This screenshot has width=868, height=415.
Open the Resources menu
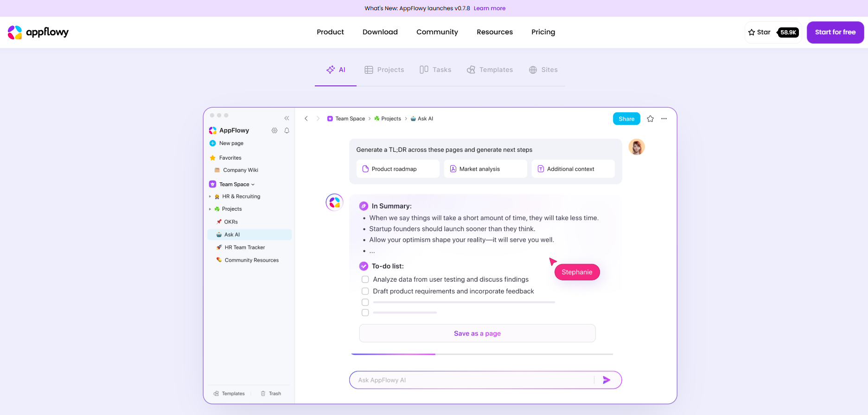[495, 32]
